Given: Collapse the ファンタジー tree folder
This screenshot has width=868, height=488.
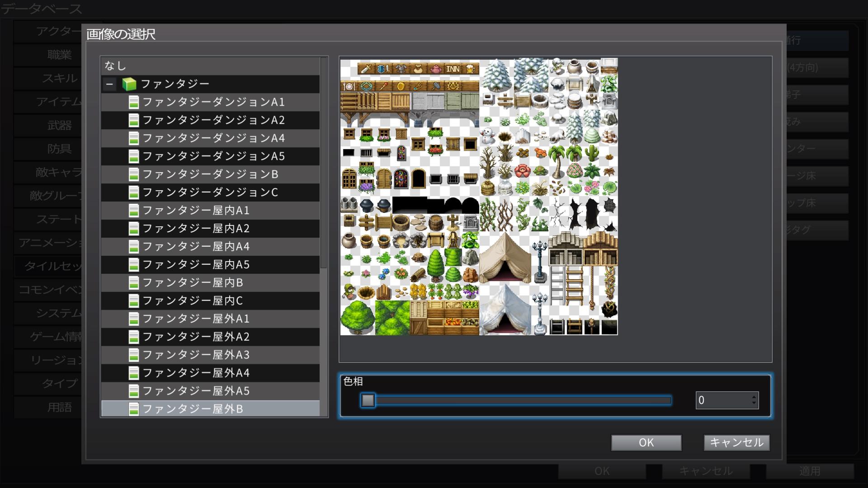Looking at the screenshot, I should [109, 84].
